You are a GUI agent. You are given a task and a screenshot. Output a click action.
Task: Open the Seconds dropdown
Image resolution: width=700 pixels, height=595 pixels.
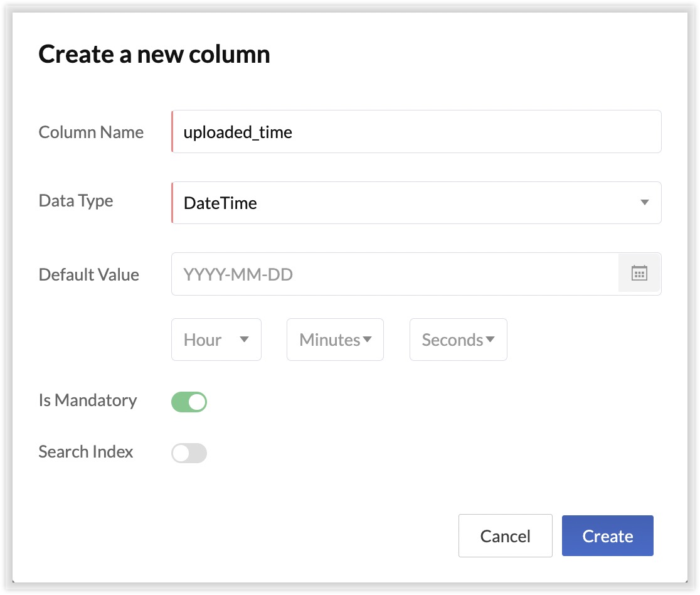(458, 340)
